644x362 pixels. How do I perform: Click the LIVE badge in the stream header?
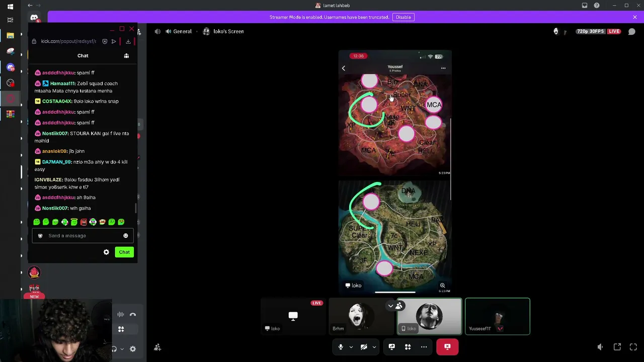pos(614,31)
